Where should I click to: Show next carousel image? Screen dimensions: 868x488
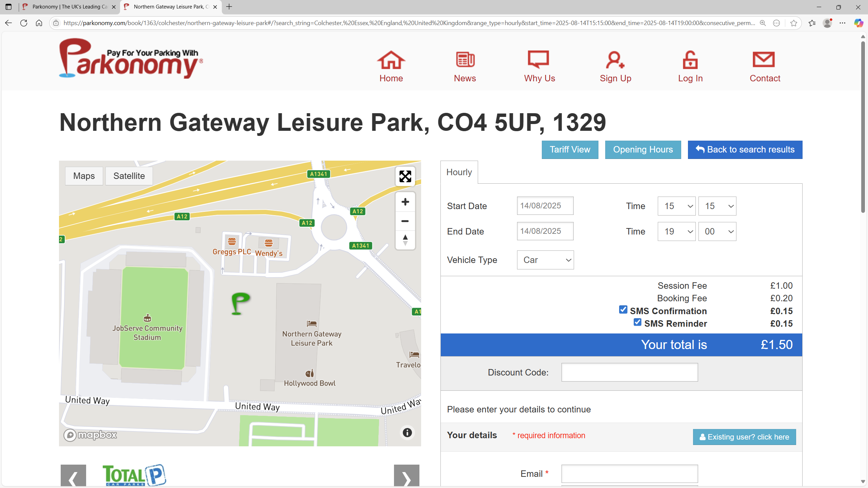click(x=407, y=476)
